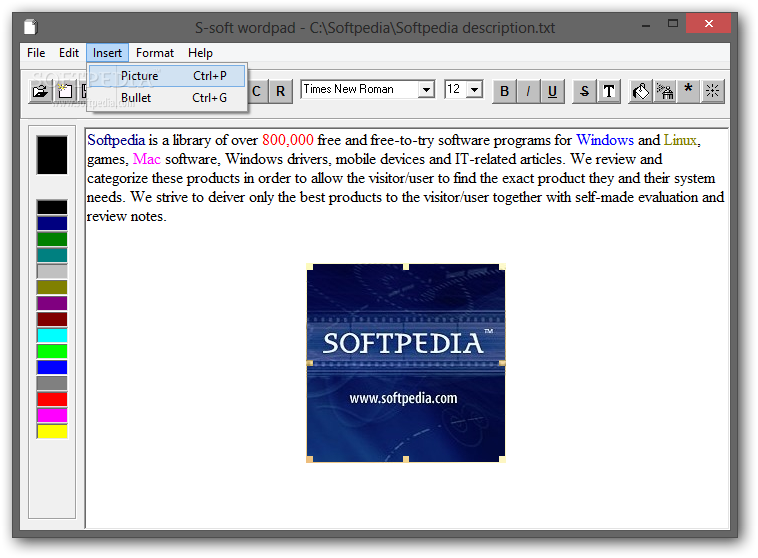Screen dimensions: 758x558
Task: Pick the silver color swatch
Action: pos(52,271)
